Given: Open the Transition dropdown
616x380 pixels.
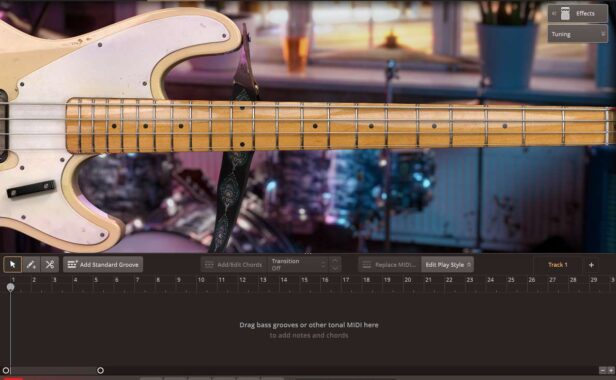Looking at the screenshot, I should click(x=298, y=264).
